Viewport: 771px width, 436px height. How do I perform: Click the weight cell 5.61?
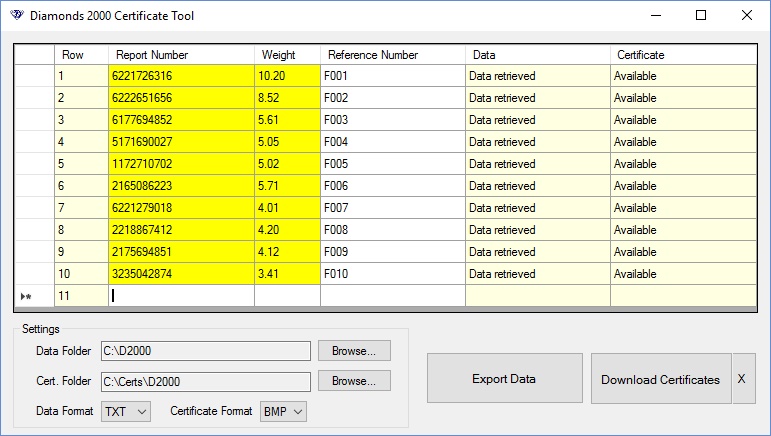pos(287,120)
